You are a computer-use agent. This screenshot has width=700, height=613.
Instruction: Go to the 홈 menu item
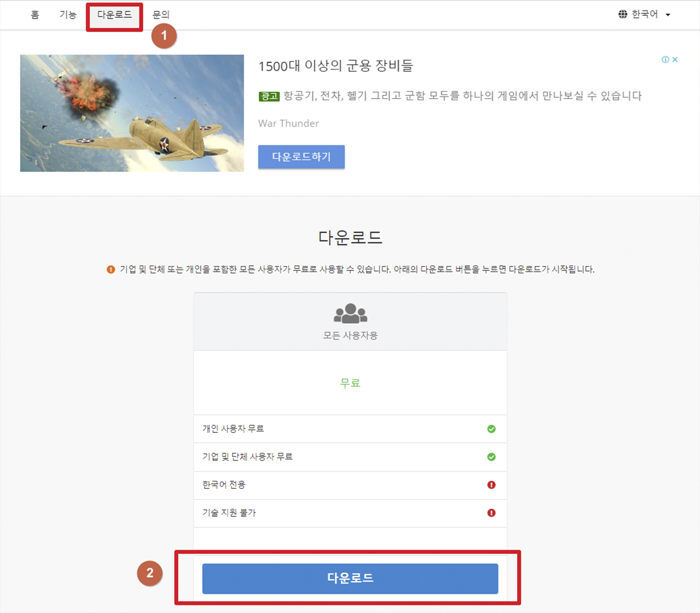tap(35, 15)
